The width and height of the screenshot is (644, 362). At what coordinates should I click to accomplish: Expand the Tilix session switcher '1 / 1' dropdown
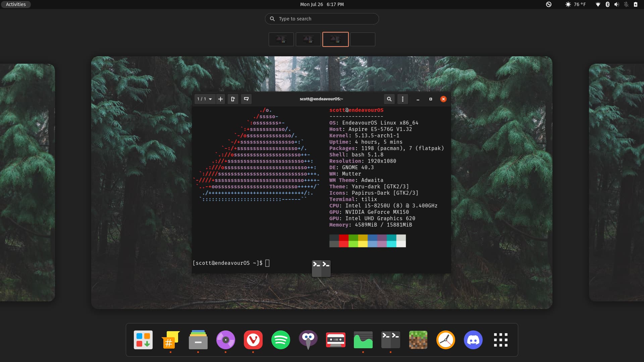pos(205,99)
